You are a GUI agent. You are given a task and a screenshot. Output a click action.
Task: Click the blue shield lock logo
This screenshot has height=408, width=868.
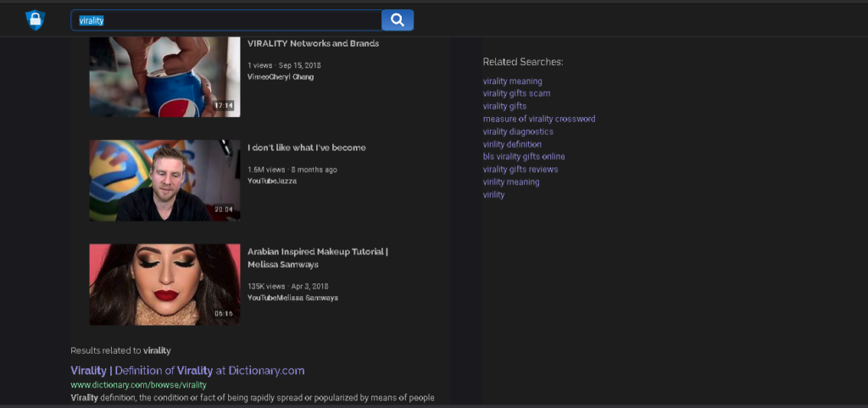pos(35,20)
